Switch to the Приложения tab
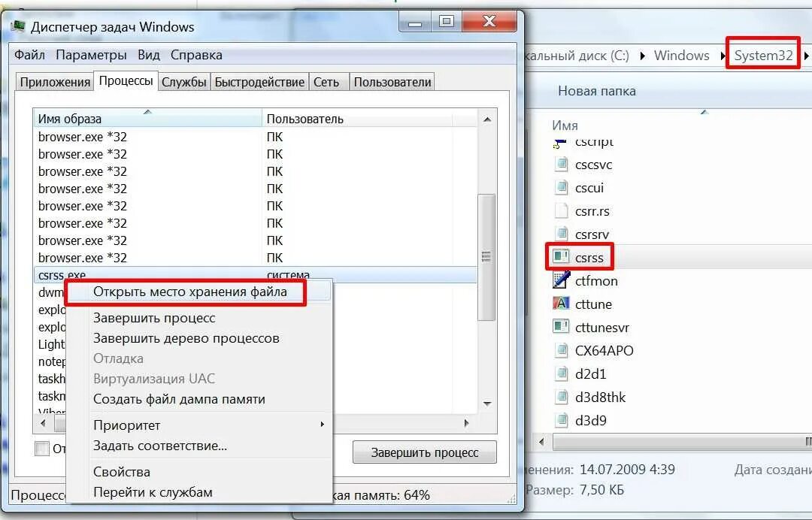Image resolution: width=812 pixels, height=520 pixels. (x=55, y=82)
